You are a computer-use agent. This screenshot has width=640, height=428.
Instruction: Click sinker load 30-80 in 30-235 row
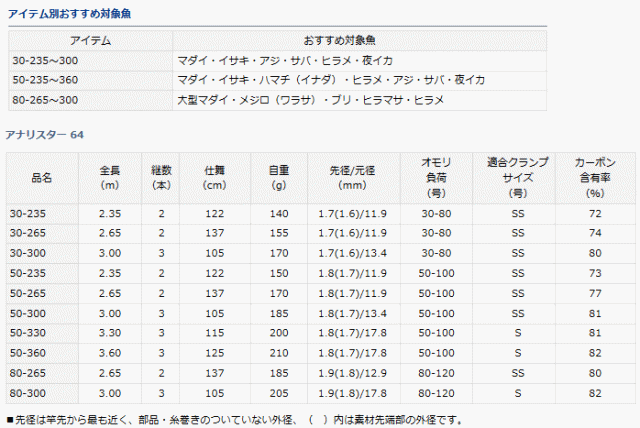tap(436, 214)
